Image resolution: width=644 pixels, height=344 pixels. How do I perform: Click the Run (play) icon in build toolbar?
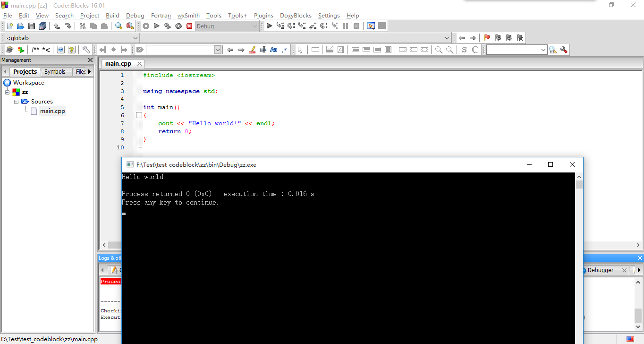pos(157,26)
